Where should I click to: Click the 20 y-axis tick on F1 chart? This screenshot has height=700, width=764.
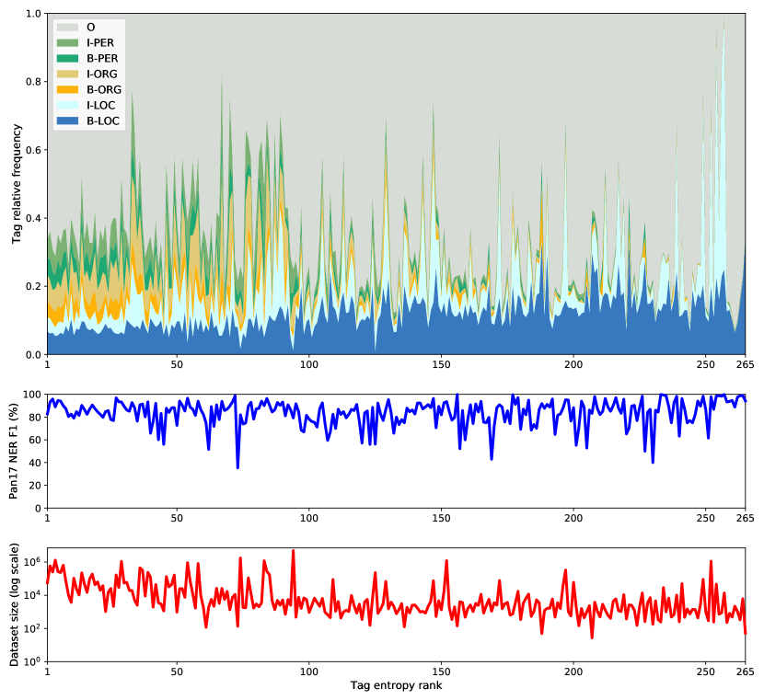(35, 486)
